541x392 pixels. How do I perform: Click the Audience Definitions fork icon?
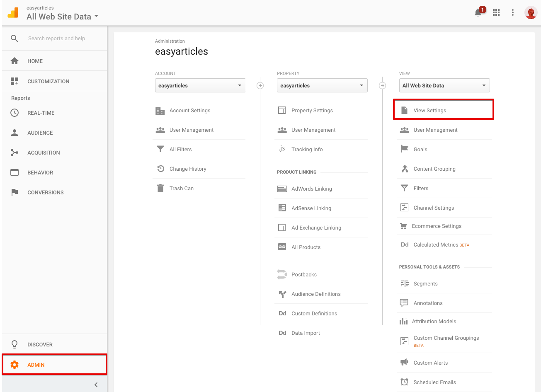282,294
